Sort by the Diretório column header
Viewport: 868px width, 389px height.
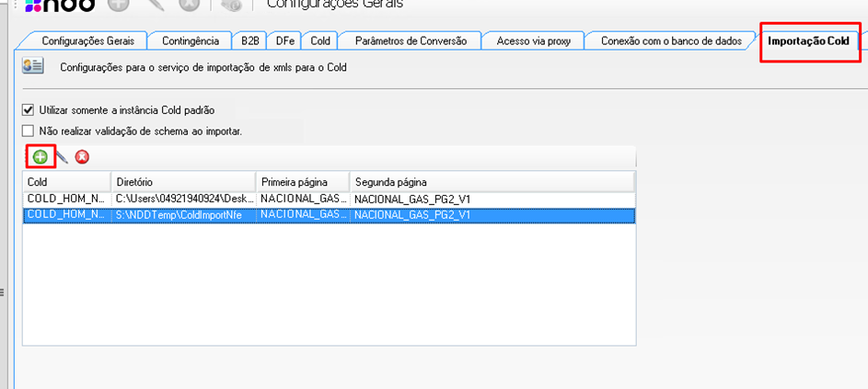click(x=183, y=182)
